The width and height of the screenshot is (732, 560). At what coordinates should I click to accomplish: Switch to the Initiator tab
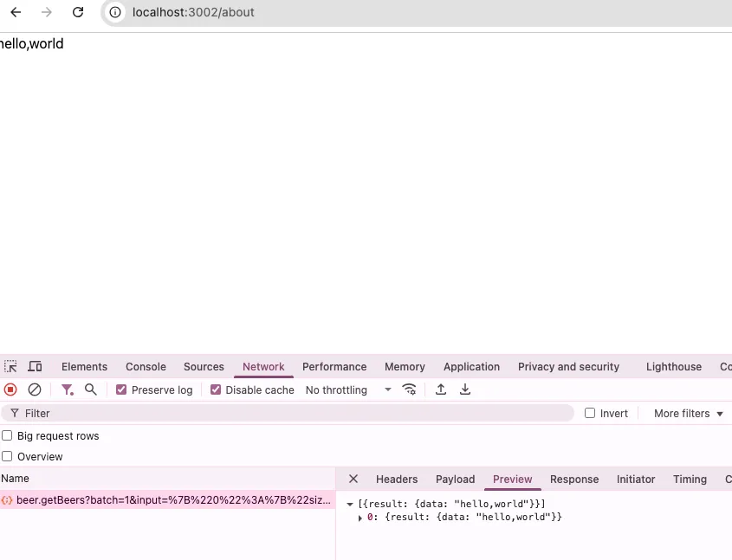(x=635, y=480)
